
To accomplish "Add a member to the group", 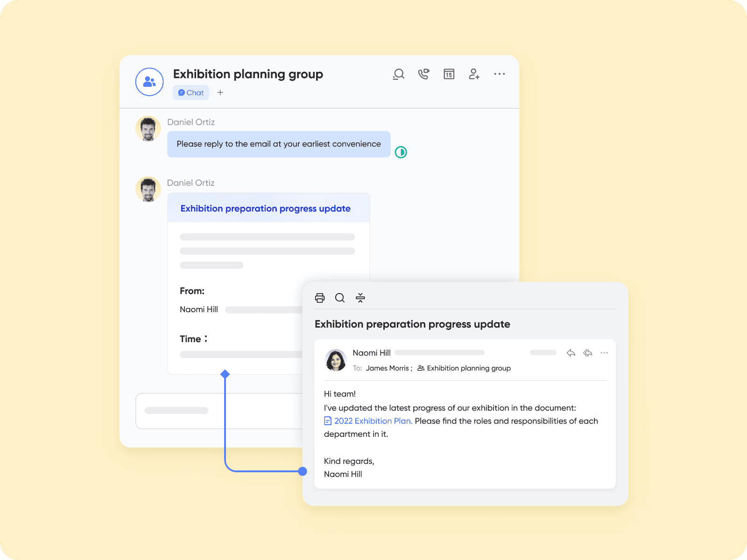I will [x=474, y=74].
